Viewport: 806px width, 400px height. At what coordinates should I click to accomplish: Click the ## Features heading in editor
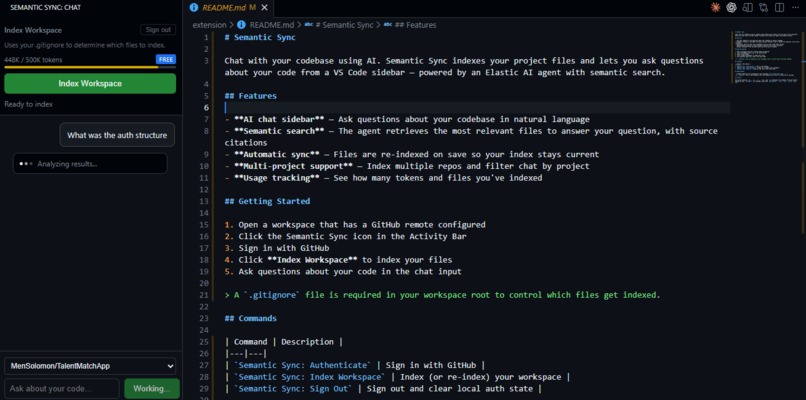(x=250, y=96)
